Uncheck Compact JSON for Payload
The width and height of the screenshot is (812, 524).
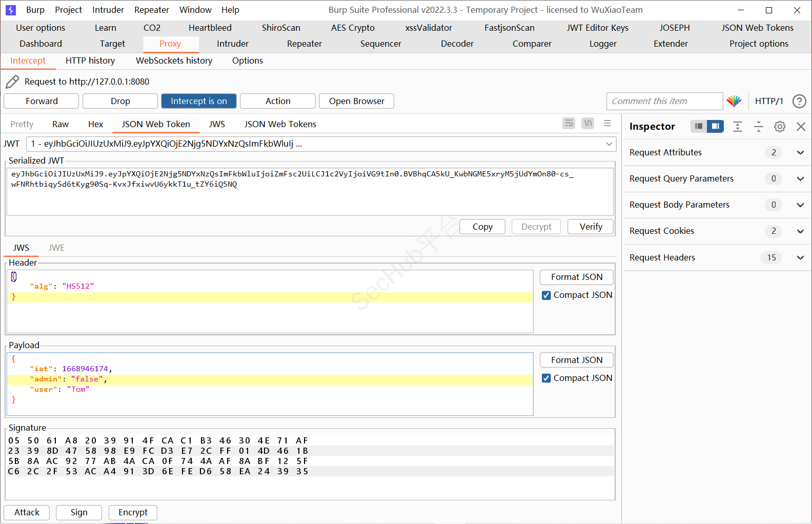tap(546, 378)
